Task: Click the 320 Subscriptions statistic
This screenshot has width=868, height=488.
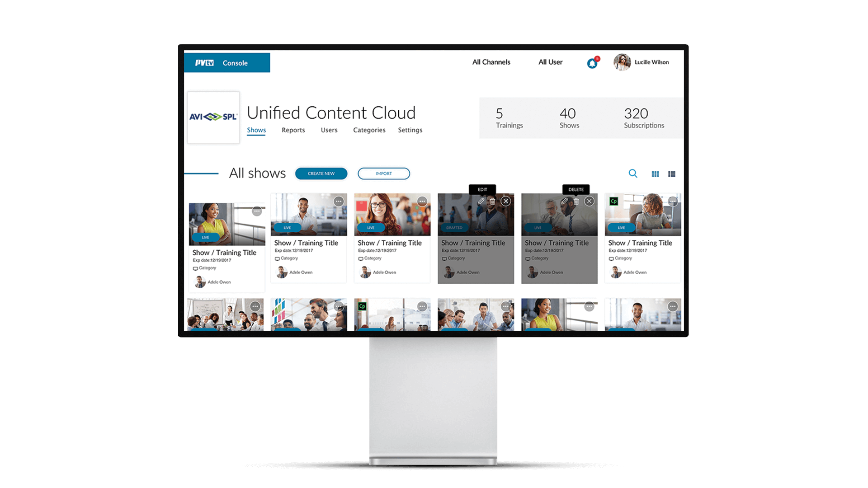Action: click(x=644, y=118)
